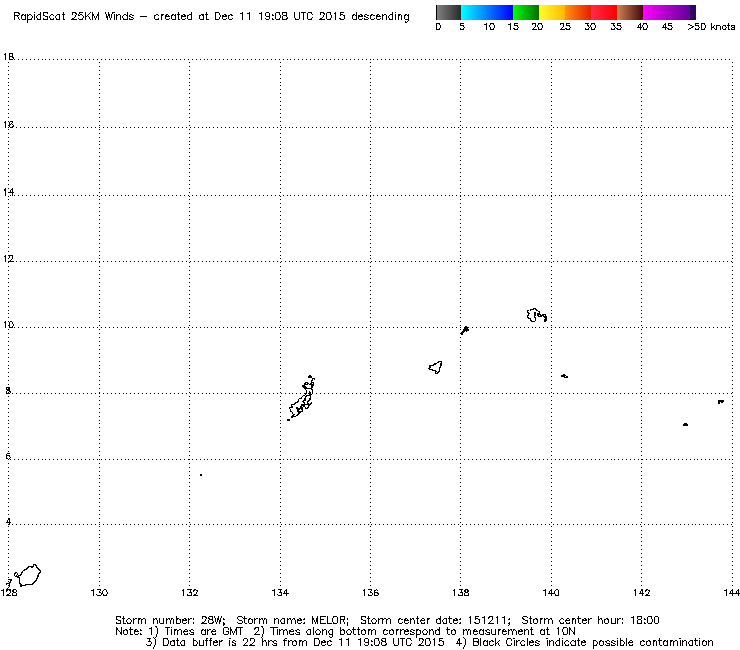
Task: Click the '132' longitude axis label
Action: point(189,592)
